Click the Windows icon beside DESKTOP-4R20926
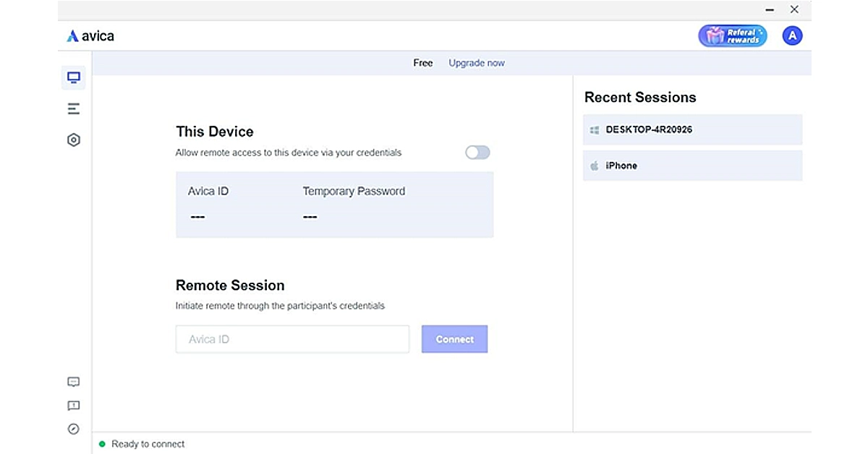 tap(595, 130)
